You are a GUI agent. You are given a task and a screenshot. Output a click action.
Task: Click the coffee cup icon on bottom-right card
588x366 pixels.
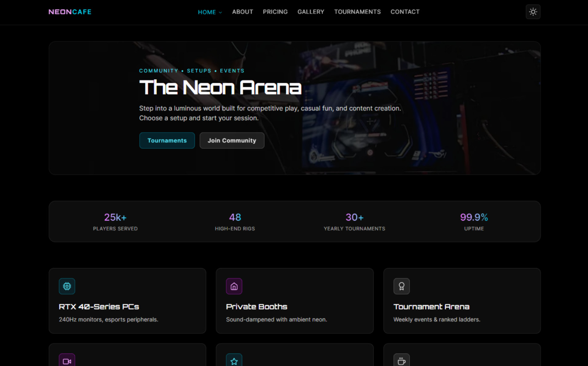(x=402, y=361)
